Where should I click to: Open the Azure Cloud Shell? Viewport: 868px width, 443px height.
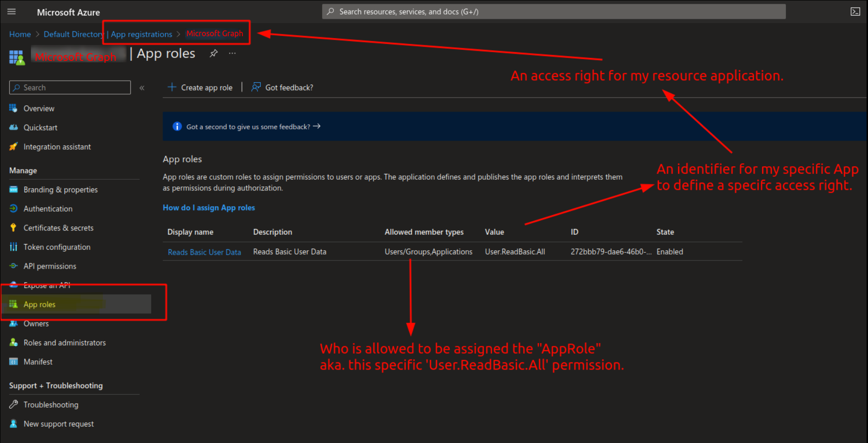[855, 11]
